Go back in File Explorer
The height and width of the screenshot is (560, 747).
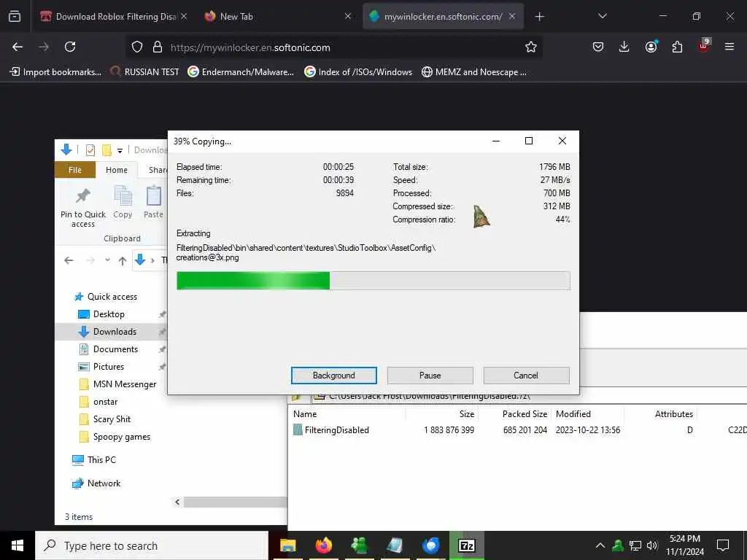click(x=69, y=260)
